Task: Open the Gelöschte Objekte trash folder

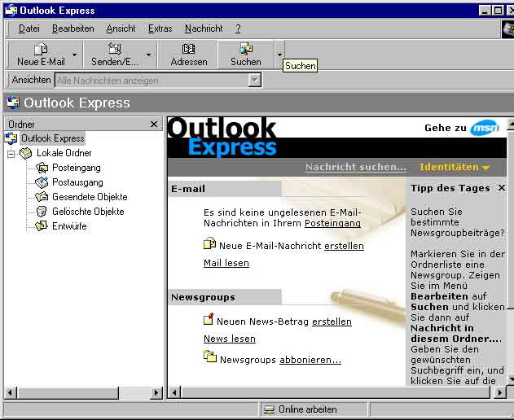Action: point(42,212)
